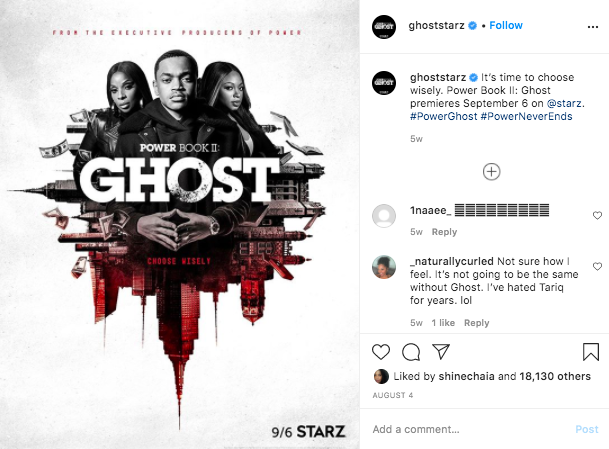Like the post with the heart icon
609x449 pixels.
(x=381, y=352)
